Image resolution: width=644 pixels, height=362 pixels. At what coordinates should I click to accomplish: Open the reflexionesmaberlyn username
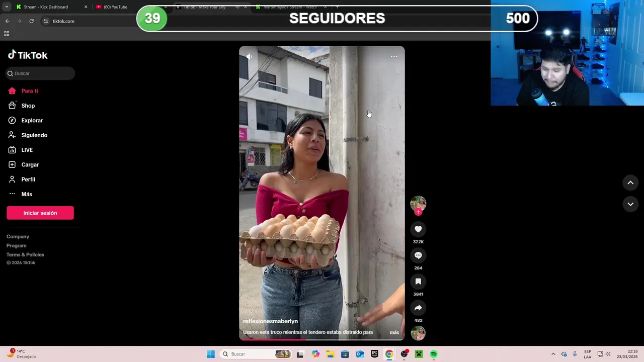click(270, 321)
